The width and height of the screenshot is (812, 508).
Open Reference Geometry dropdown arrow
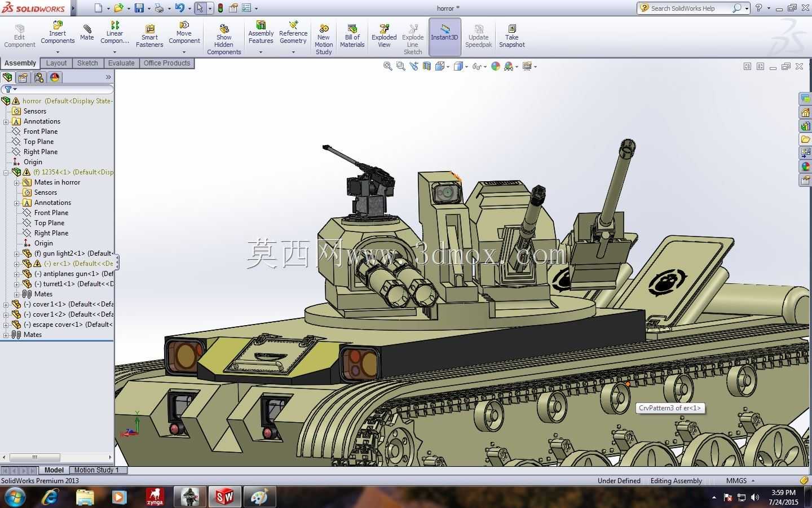pyautogui.click(x=293, y=52)
